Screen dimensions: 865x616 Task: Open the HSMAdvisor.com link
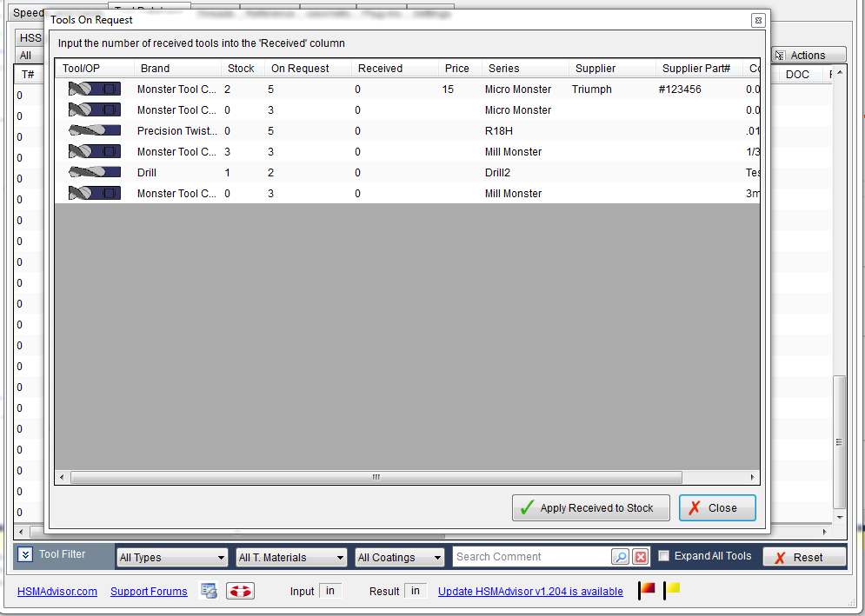point(57,591)
